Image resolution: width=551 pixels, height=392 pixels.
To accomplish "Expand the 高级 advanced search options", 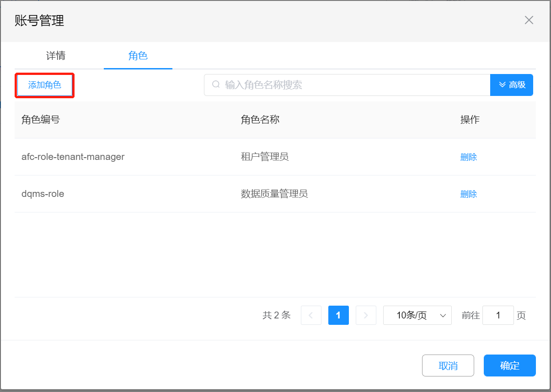I will [x=511, y=85].
